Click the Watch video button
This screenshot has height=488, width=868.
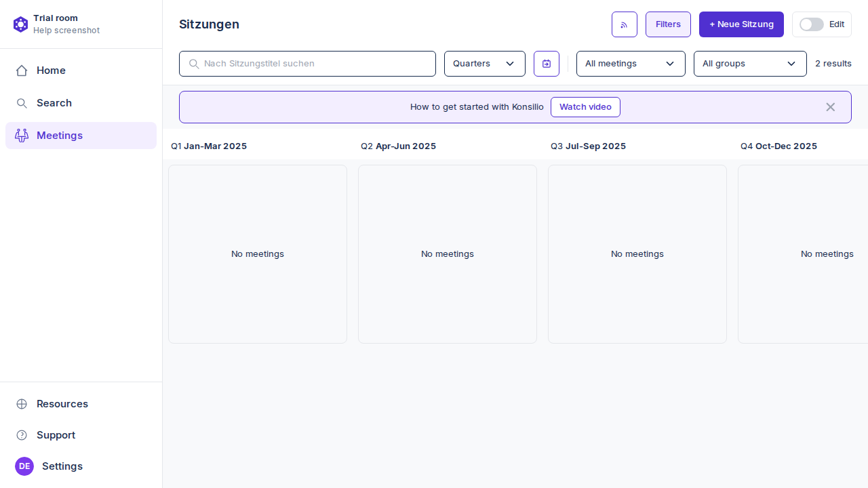[585, 107]
